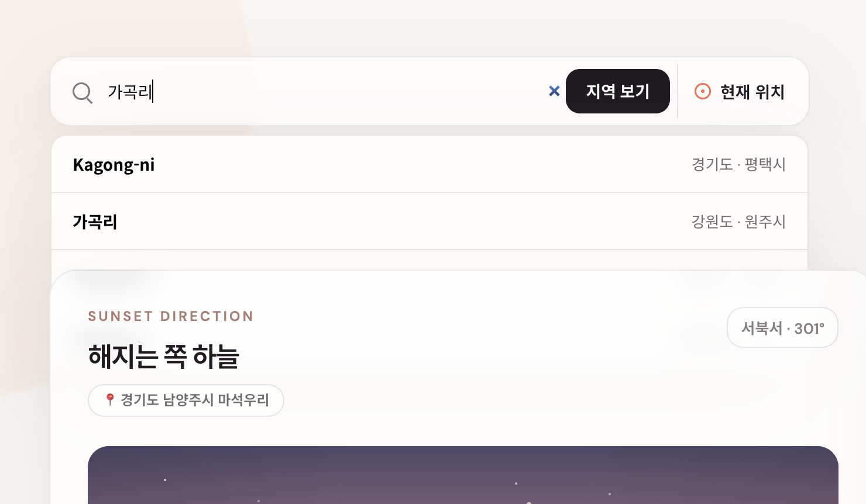
Task: Click the 현재 위치 label
Action: coord(752,92)
